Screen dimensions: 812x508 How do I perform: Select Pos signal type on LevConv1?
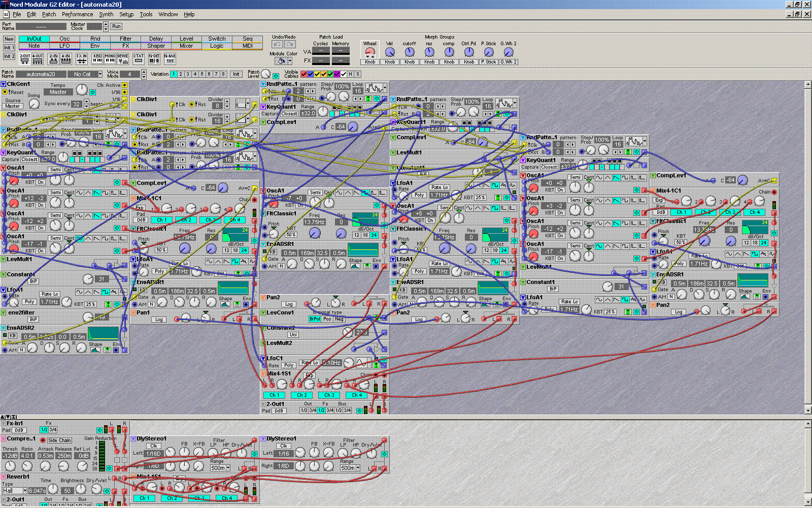[327, 319]
